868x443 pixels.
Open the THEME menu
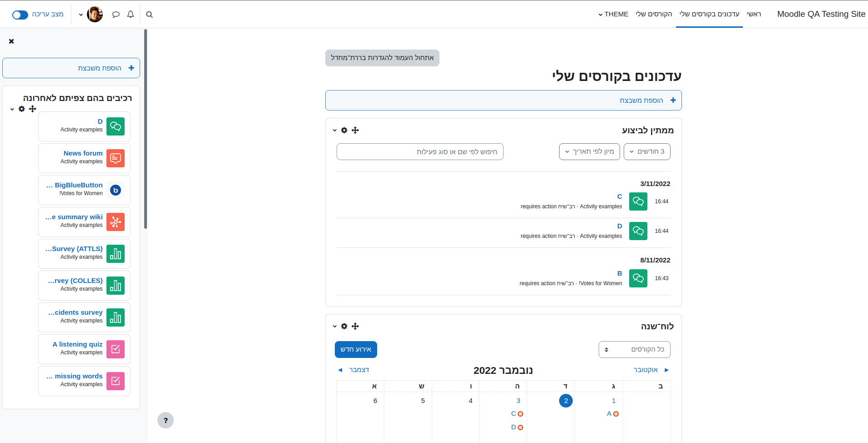(613, 14)
